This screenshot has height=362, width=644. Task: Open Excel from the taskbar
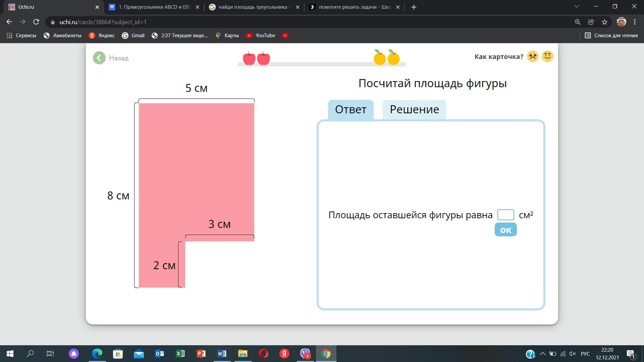pyautogui.click(x=180, y=354)
